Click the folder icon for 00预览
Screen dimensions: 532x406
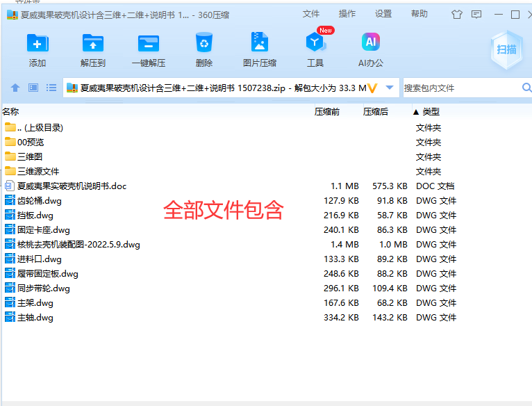[x=10, y=142]
